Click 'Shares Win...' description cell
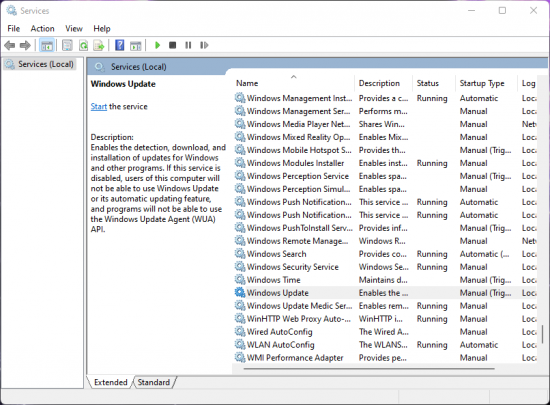The height and width of the screenshot is (405, 550). (x=381, y=124)
